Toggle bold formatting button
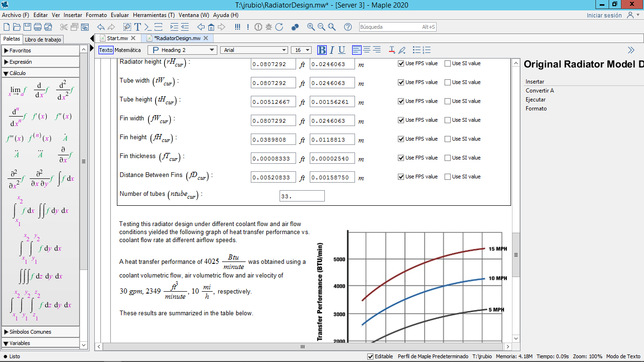The image size is (644, 362). pos(322,50)
